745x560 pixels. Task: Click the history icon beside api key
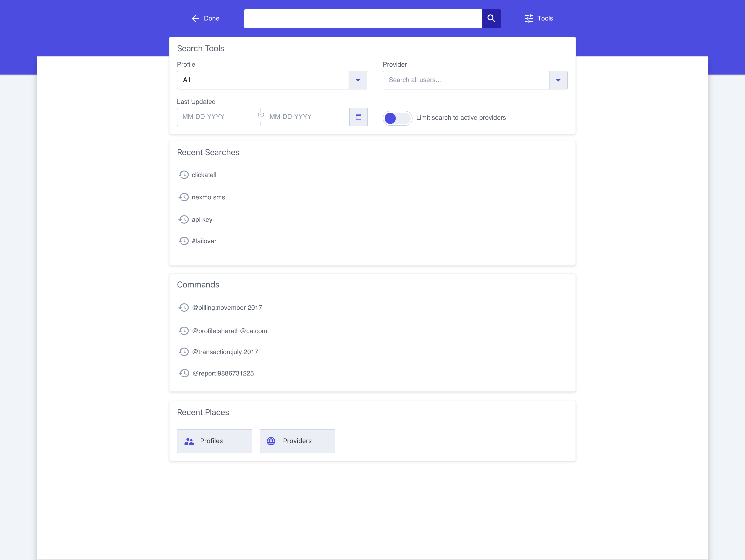pyautogui.click(x=184, y=219)
